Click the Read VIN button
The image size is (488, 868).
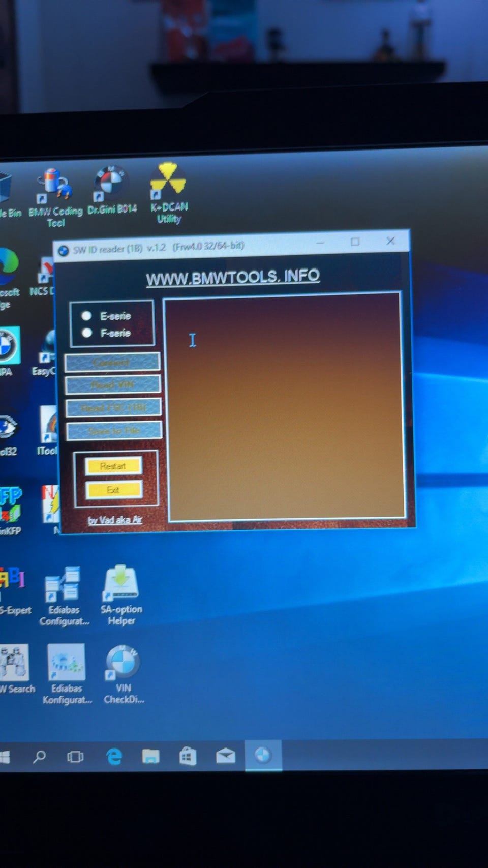coord(113,384)
